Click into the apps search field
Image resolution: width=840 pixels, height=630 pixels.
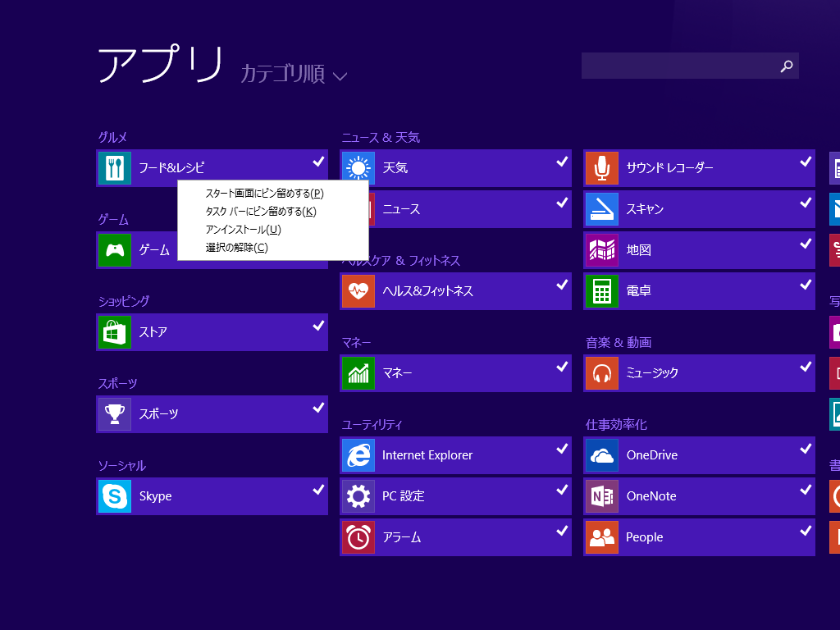coord(690,66)
